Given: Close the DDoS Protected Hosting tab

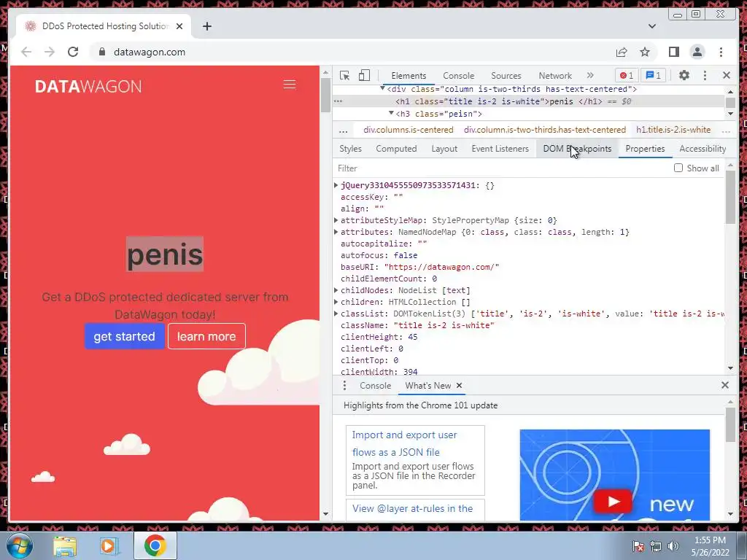Looking at the screenshot, I should point(179,26).
